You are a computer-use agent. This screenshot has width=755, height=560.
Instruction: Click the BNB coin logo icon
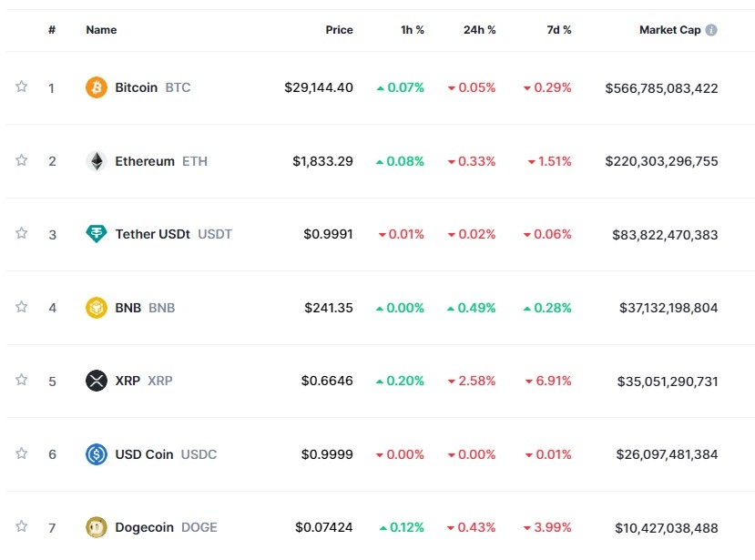tap(96, 308)
